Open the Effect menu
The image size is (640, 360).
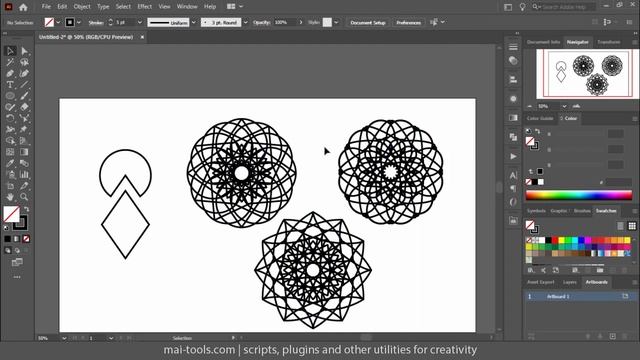click(144, 7)
